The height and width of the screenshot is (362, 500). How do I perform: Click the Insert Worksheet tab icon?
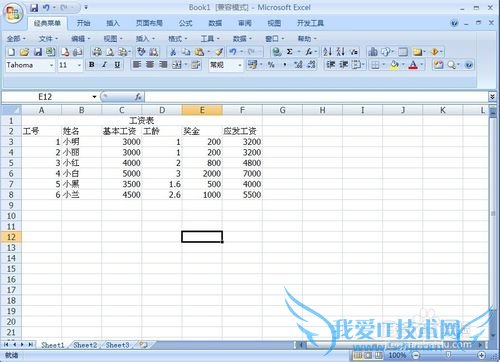tap(143, 345)
